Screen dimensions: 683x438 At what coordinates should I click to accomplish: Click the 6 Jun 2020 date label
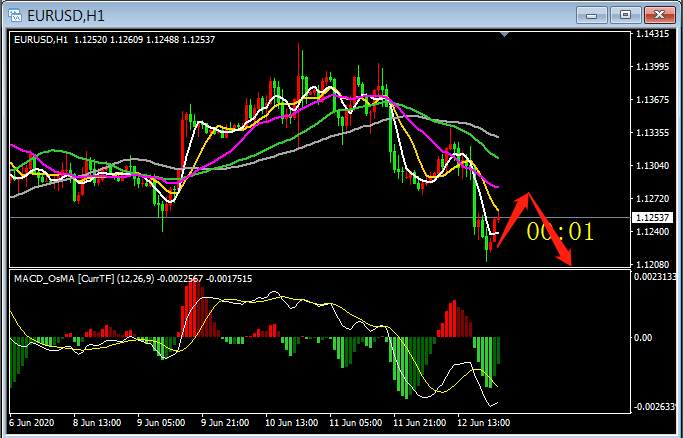click(x=32, y=423)
